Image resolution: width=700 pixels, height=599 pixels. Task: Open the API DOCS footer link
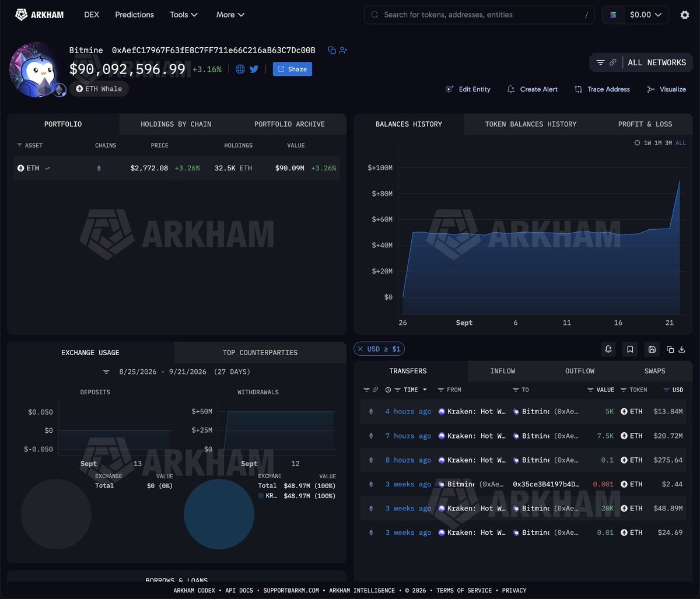click(x=238, y=590)
